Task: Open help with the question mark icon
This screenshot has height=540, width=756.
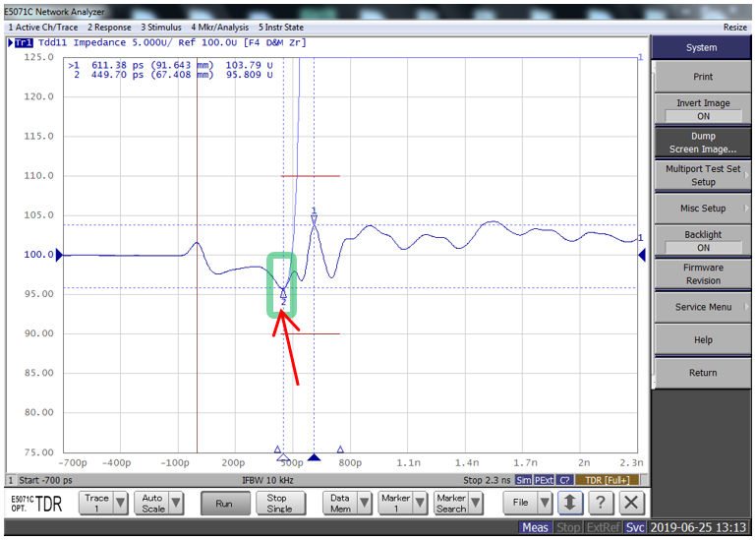Action: coord(600,503)
